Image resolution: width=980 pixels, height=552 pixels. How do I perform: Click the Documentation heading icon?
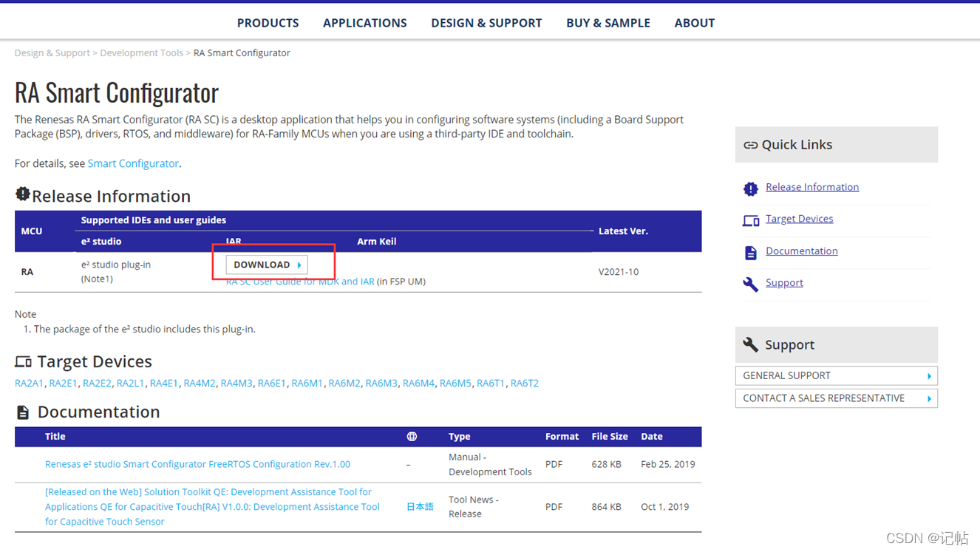coord(23,412)
